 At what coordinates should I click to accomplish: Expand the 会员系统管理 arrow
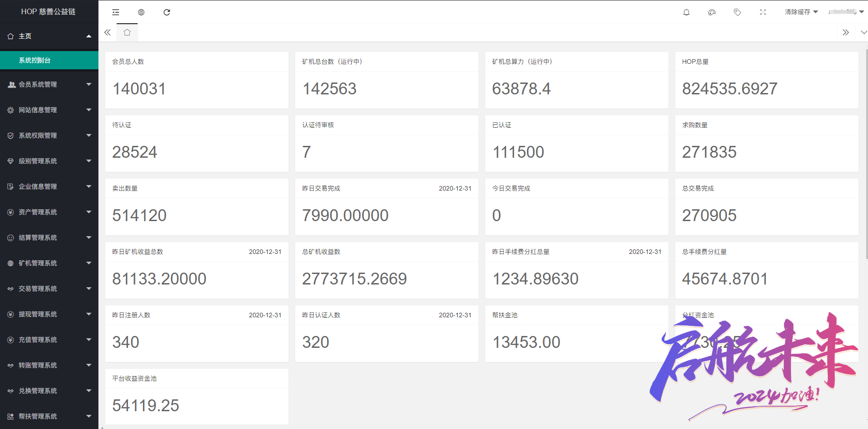point(89,84)
